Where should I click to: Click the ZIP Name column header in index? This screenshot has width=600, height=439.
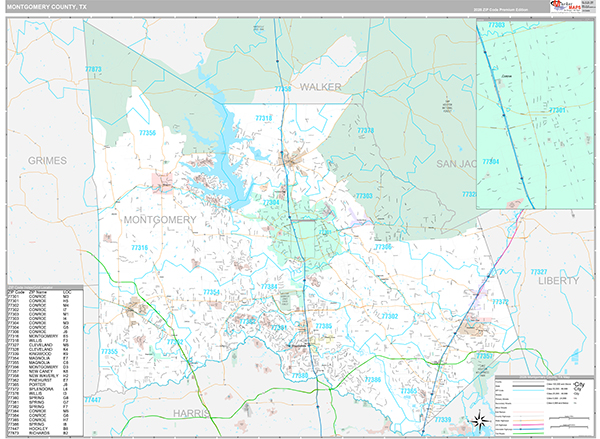click(38, 292)
